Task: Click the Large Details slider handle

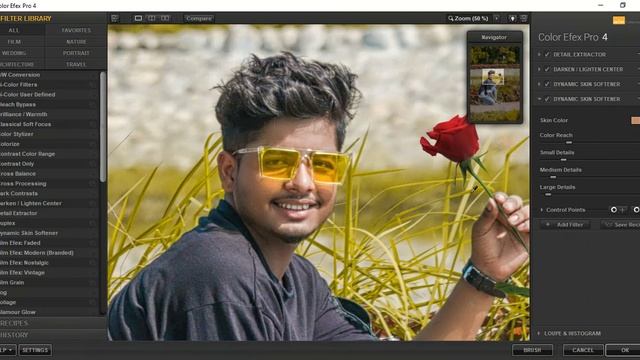Action: (x=548, y=195)
